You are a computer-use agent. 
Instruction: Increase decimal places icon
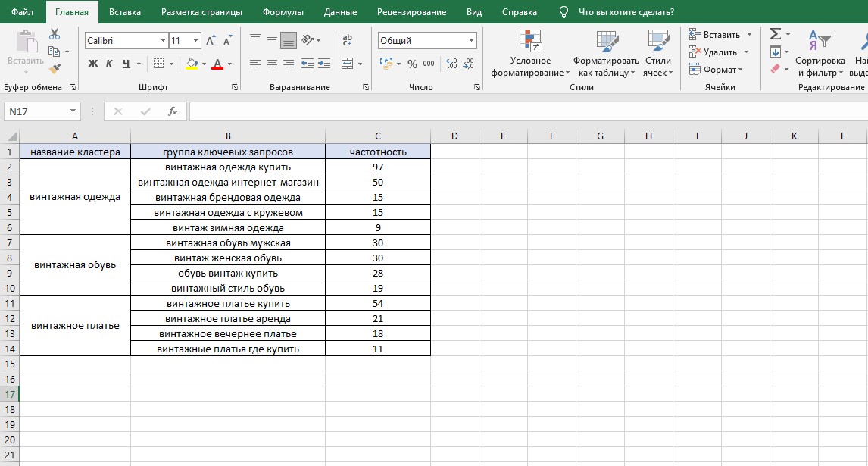click(451, 64)
